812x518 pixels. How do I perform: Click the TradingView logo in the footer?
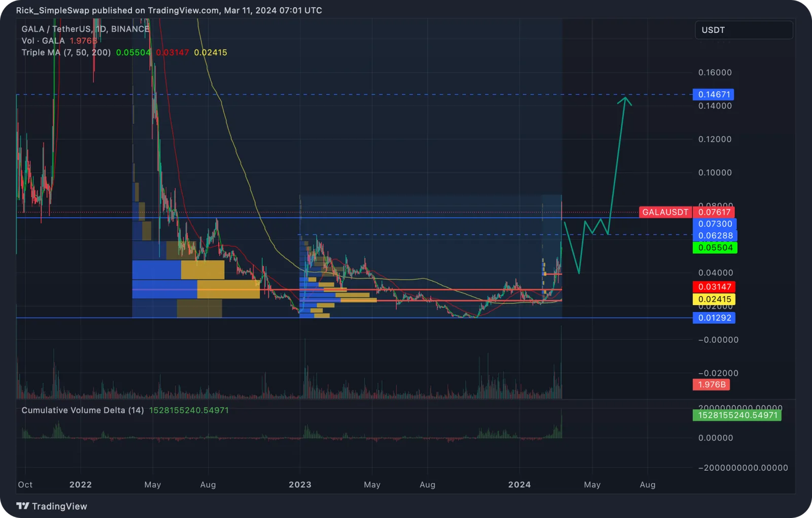pos(52,506)
